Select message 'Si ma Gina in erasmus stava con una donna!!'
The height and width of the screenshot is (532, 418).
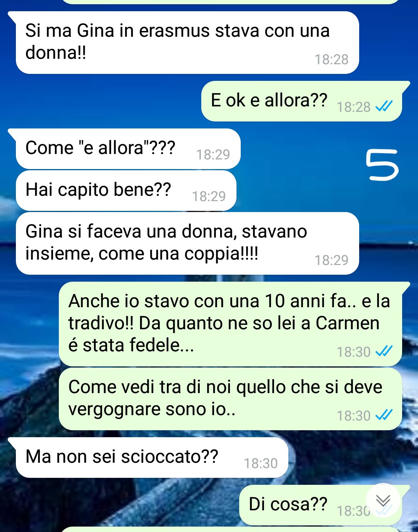tap(187, 43)
